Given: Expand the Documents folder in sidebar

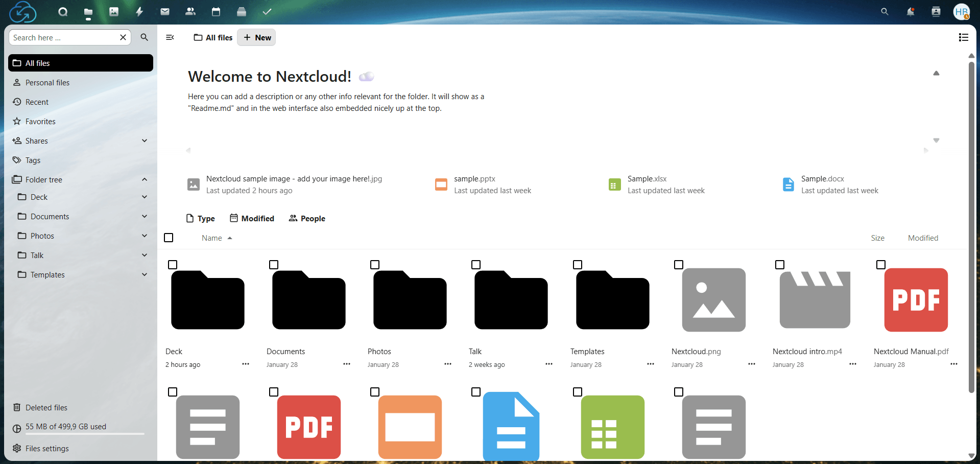Looking at the screenshot, I should [145, 216].
